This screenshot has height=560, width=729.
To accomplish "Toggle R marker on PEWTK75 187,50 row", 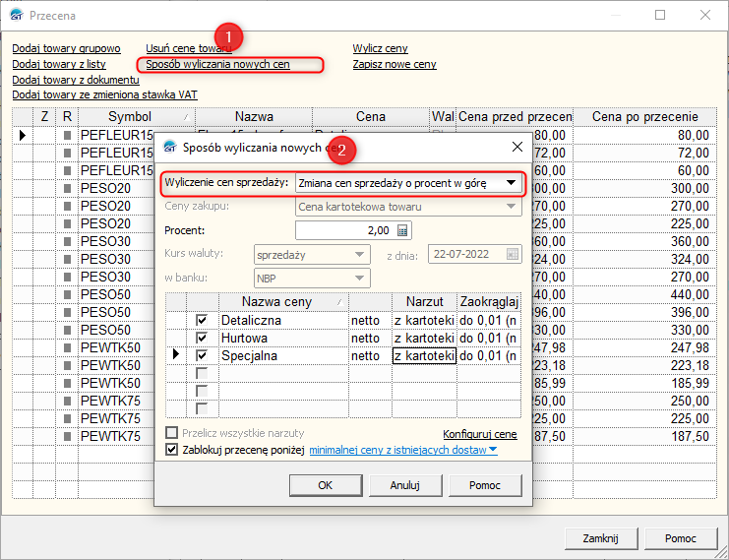I will 68,436.
